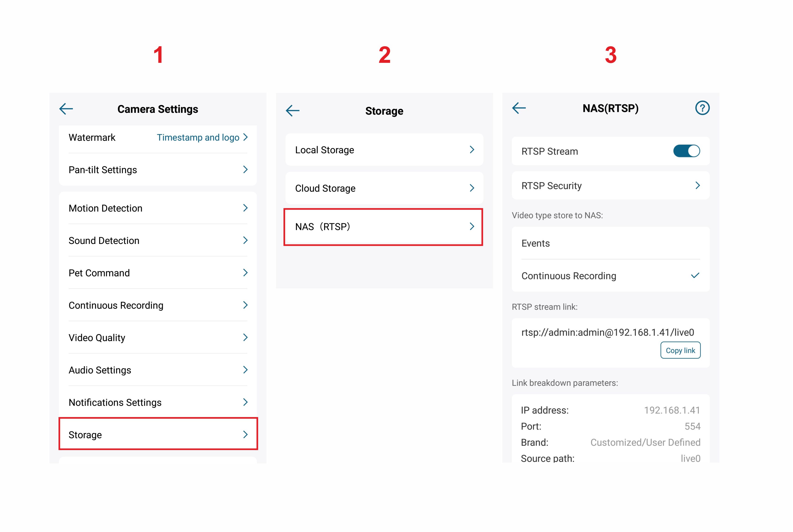Tap chevron beside RTSP Security

click(x=697, y=186)
